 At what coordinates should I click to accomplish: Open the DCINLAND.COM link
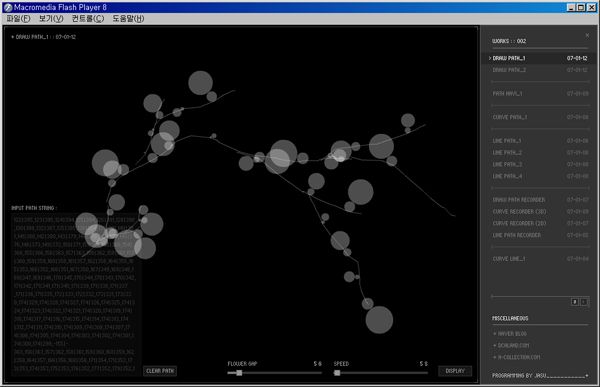coord(512,345)
